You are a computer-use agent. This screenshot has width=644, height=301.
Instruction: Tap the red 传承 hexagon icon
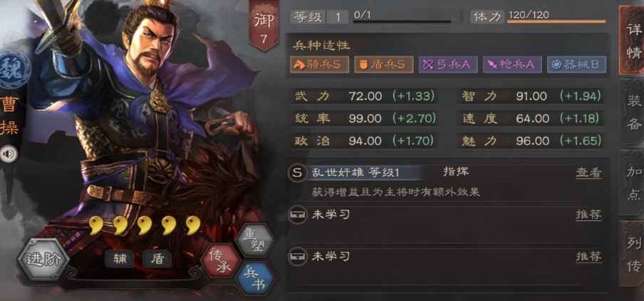(x=222, y=260)
